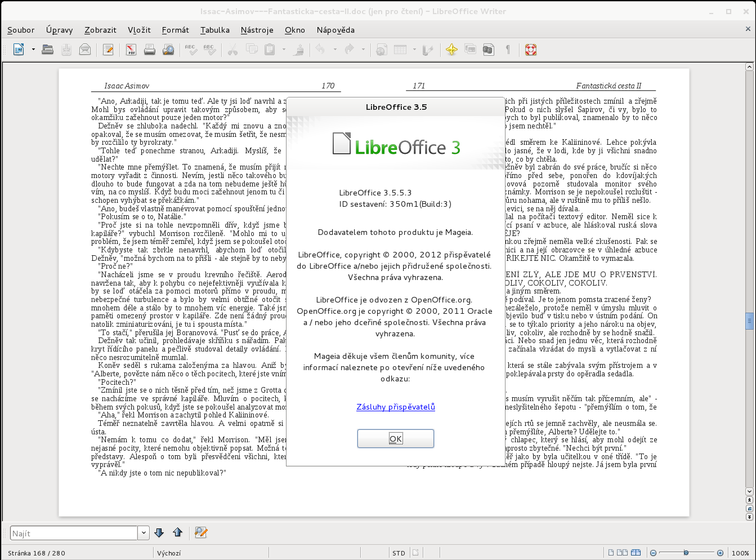756x560 pixels.
Task: Click the Show Draw Functions icon
Action: click(428, 50)
